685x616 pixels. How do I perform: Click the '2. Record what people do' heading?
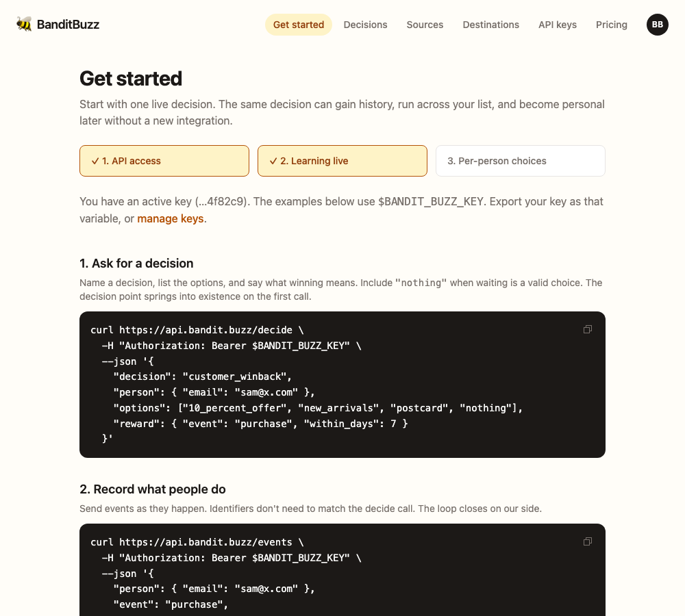tap(153, 489)
